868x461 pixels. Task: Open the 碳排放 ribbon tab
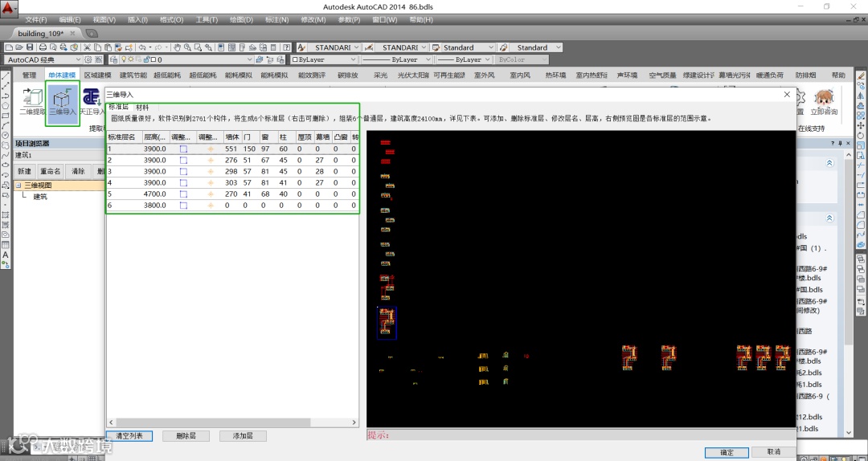tap(348, 75)
